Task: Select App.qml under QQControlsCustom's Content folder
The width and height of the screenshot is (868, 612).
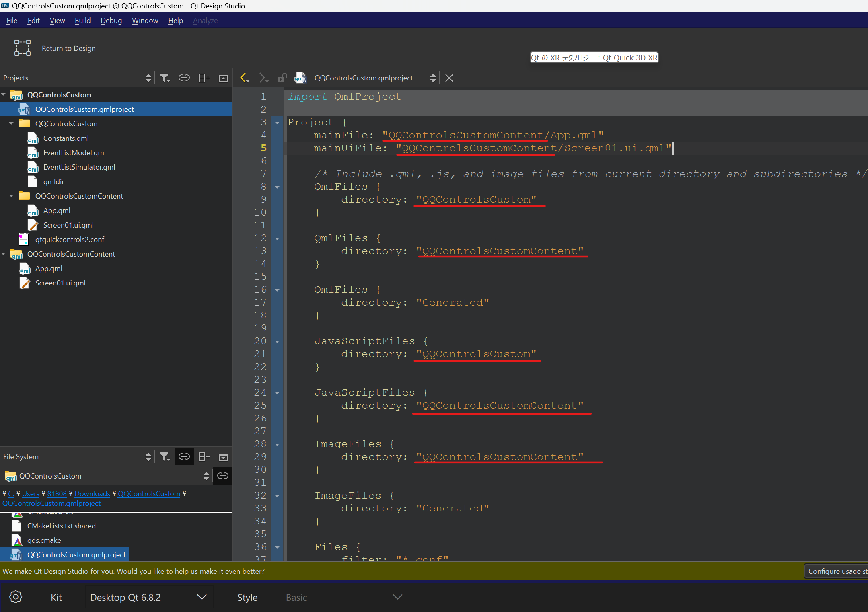Action: point(57,210)
